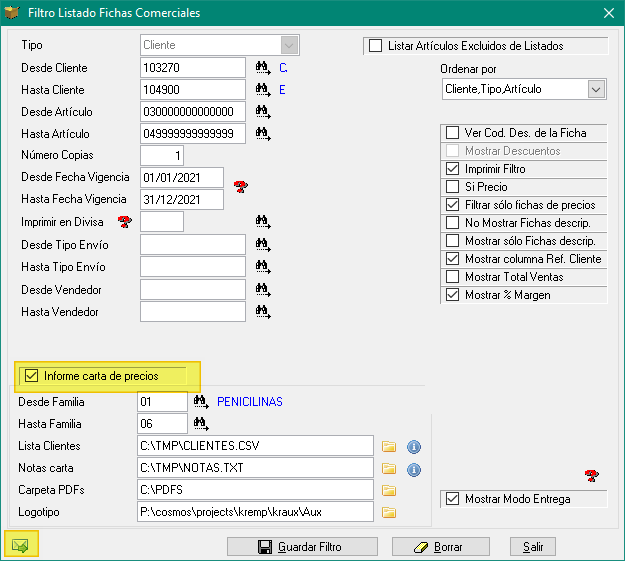Check the Si Precio option
The height and width of the screenshot is (561, 625).
(452, 187)
